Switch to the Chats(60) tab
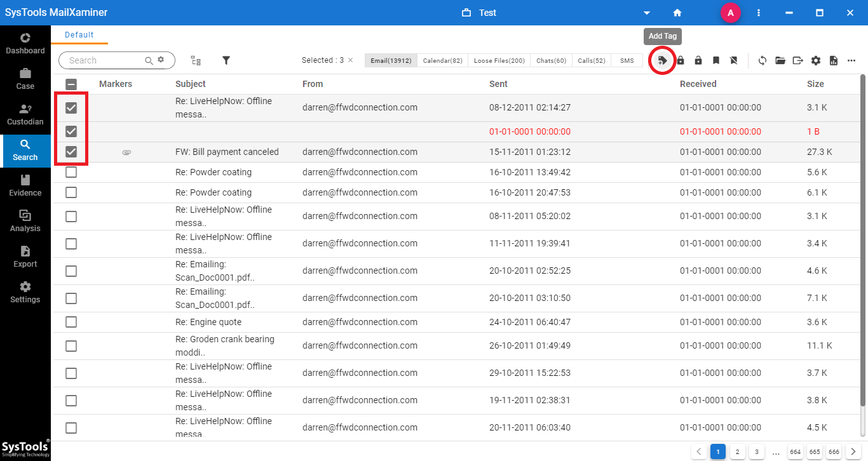 tap(551, 60)
